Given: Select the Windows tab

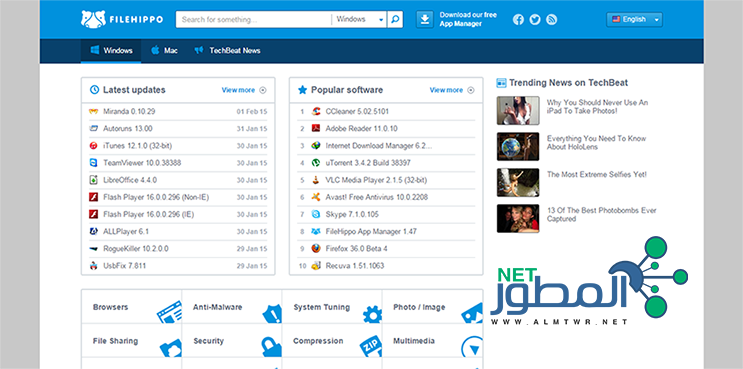Looking at the screenshot, I should (111, 51).
